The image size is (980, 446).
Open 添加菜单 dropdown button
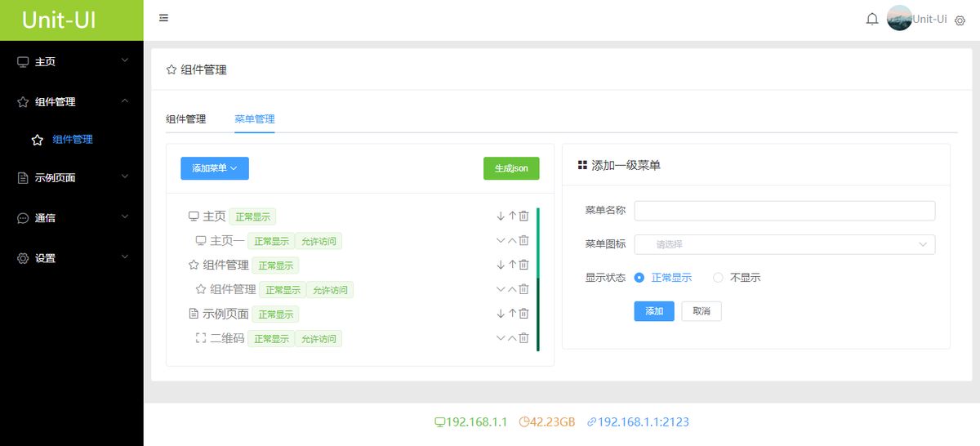coord(215,168)
